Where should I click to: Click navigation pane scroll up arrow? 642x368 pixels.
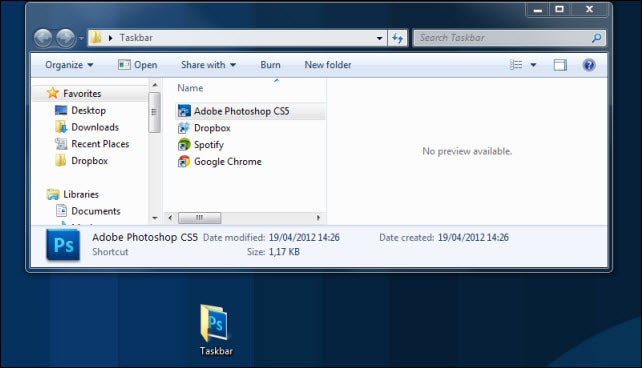pos(154,85)
